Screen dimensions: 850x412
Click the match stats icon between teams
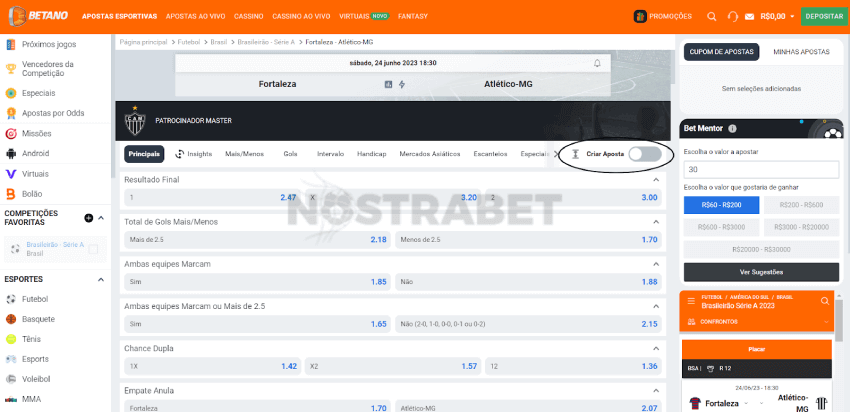(388, 85)
